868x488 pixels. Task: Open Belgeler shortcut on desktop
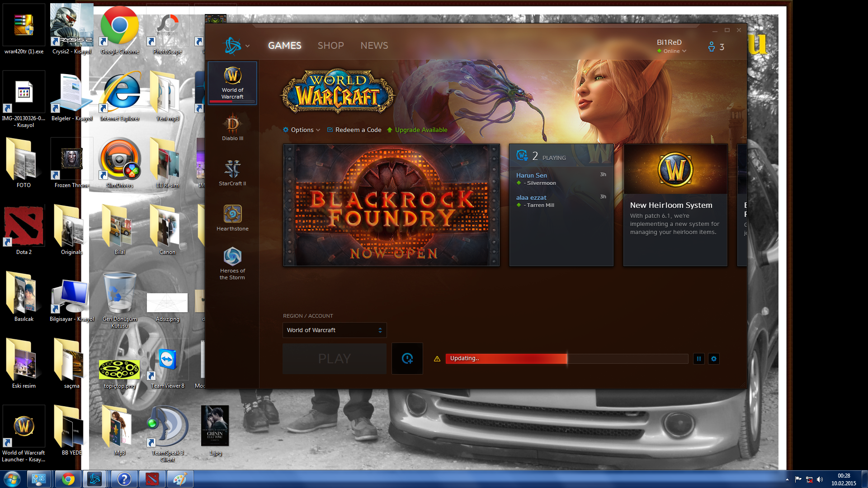point(72,97)
